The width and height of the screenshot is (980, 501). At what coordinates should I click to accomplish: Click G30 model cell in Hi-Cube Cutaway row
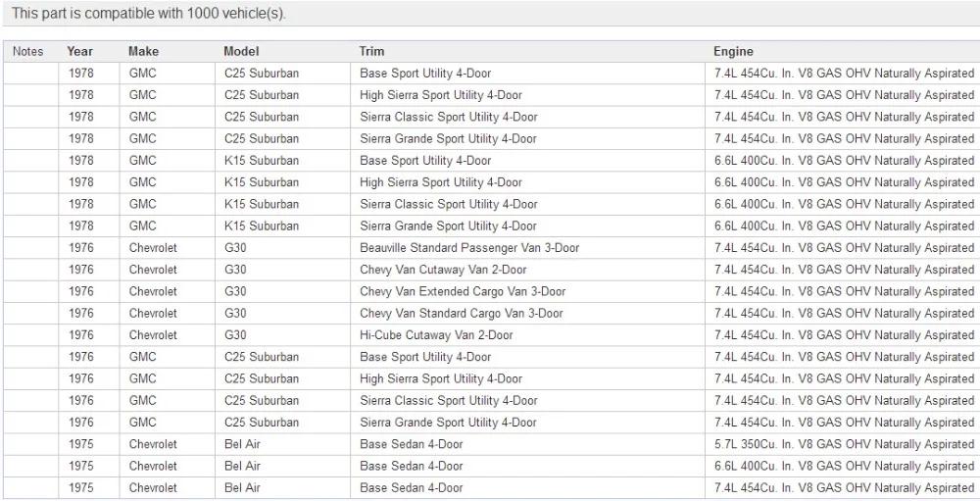click(x=282, y=335)
